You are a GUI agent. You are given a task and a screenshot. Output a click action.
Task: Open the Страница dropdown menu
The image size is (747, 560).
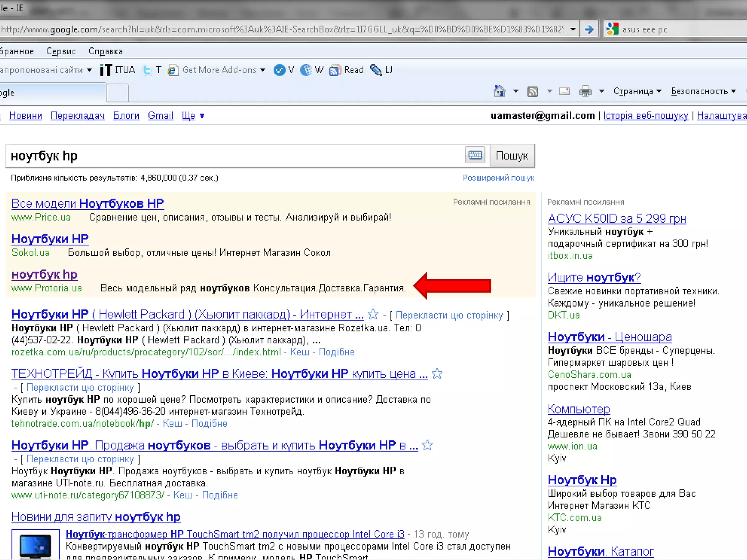point(637,91)
